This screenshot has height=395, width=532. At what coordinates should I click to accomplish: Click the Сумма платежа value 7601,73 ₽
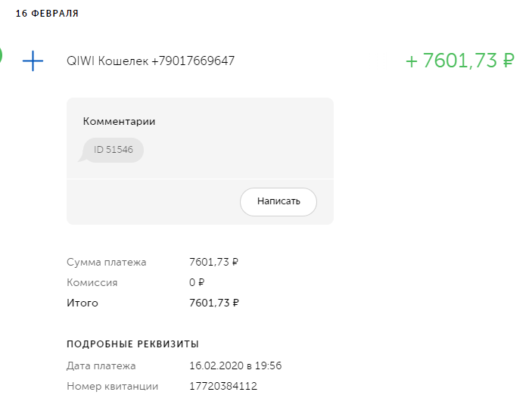(x=213, y=262)
